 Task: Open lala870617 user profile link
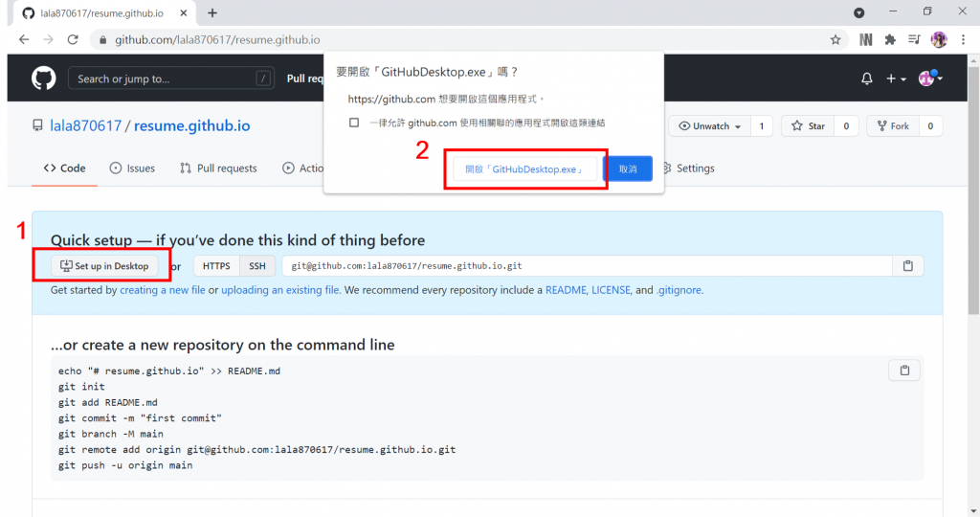click(x=85, y=125)
